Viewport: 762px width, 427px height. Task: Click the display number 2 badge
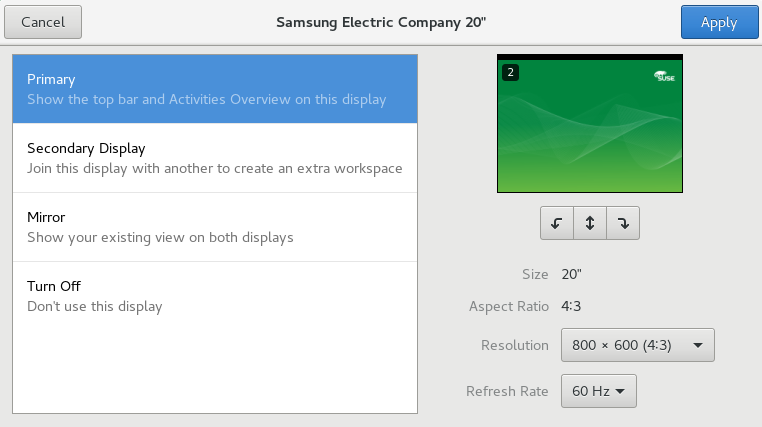click(x=510, y=72)
